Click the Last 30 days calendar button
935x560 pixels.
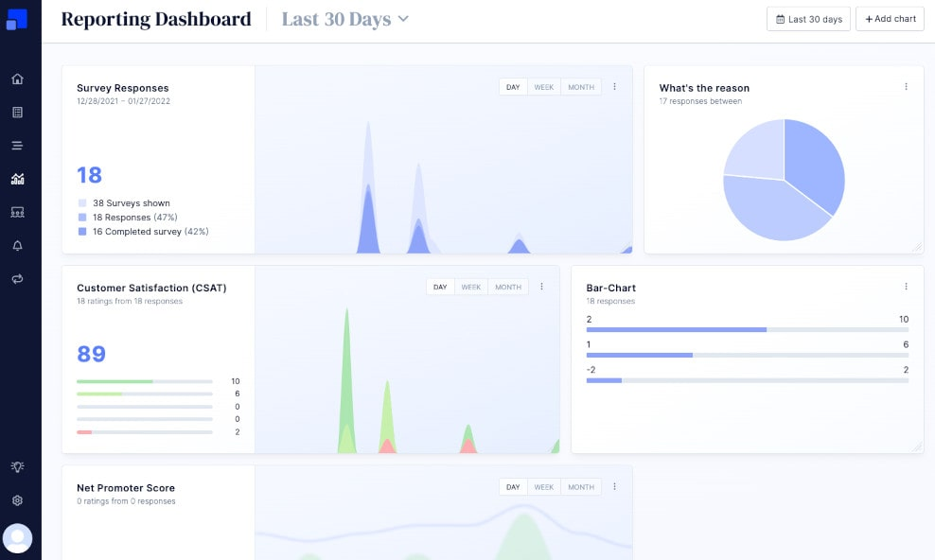point(808,19)
